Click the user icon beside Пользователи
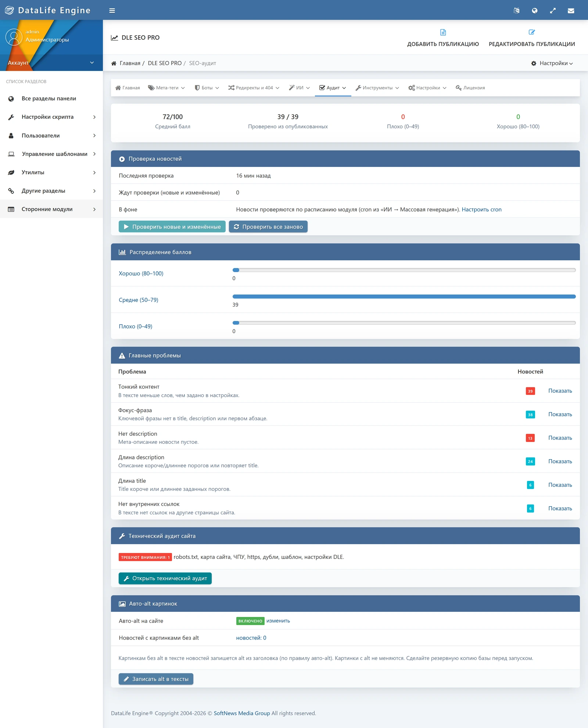Screen dimensions: 588x728 (11, 136)
